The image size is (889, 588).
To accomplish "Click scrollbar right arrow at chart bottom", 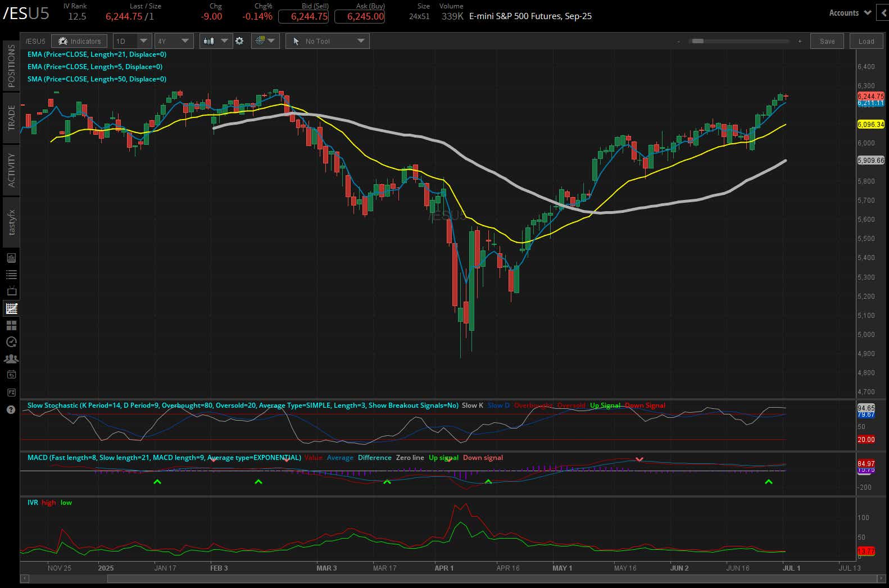I will 881,578.
